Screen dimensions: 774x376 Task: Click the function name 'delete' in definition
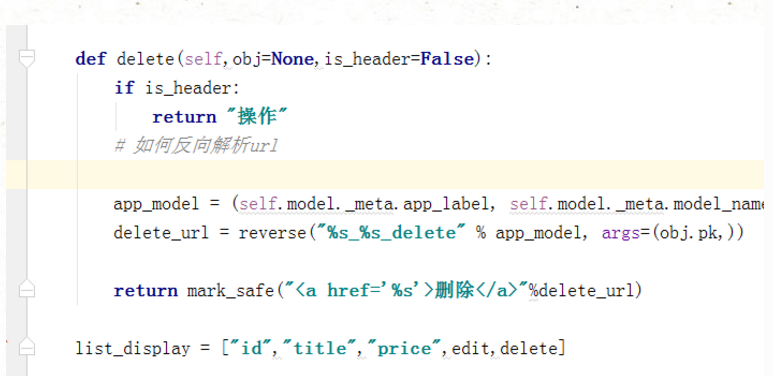pos(145,59)
